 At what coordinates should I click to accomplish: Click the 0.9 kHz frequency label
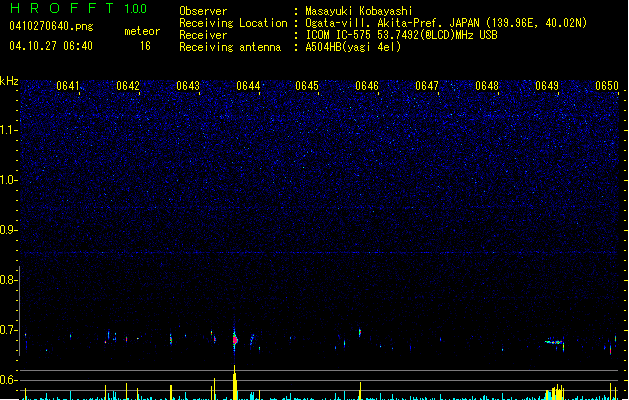point(9,230)
